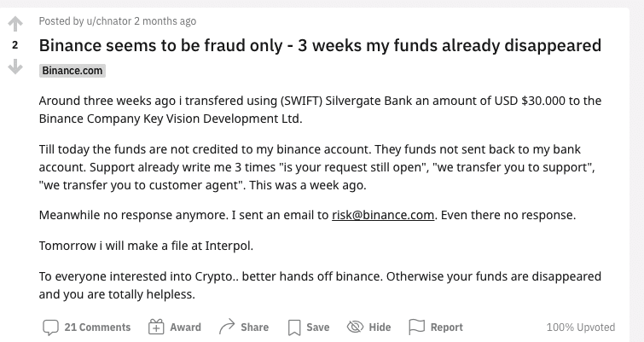This screenshot has width=644, height=342.
Task: Click the Report flag icon
Action: (416, 327)
